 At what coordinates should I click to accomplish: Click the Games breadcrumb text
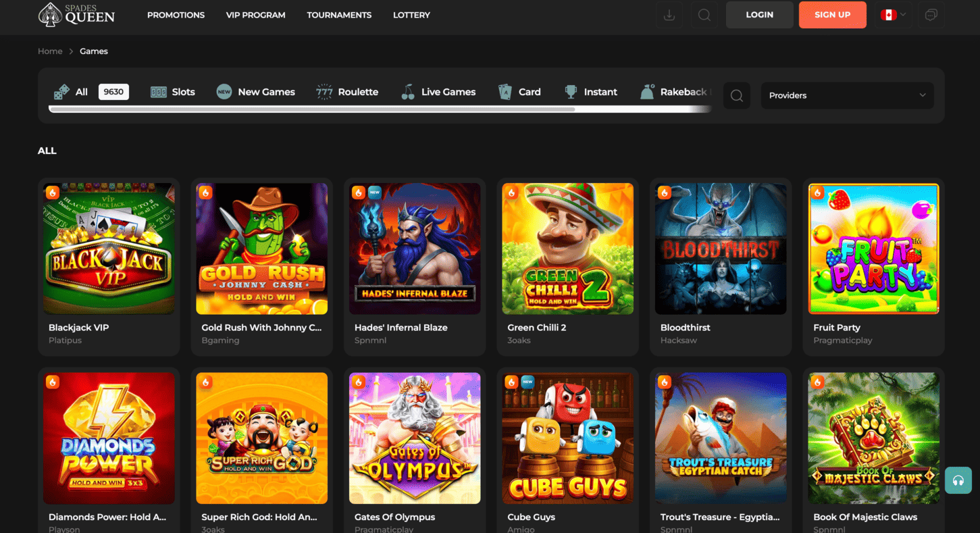point(94,51)
